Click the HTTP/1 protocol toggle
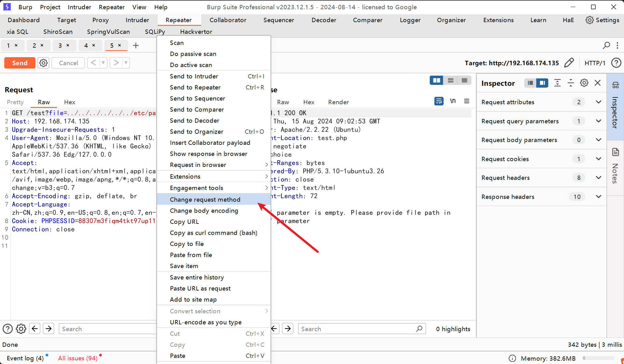This screenshot has height=364, width=624. pos(595,63)
